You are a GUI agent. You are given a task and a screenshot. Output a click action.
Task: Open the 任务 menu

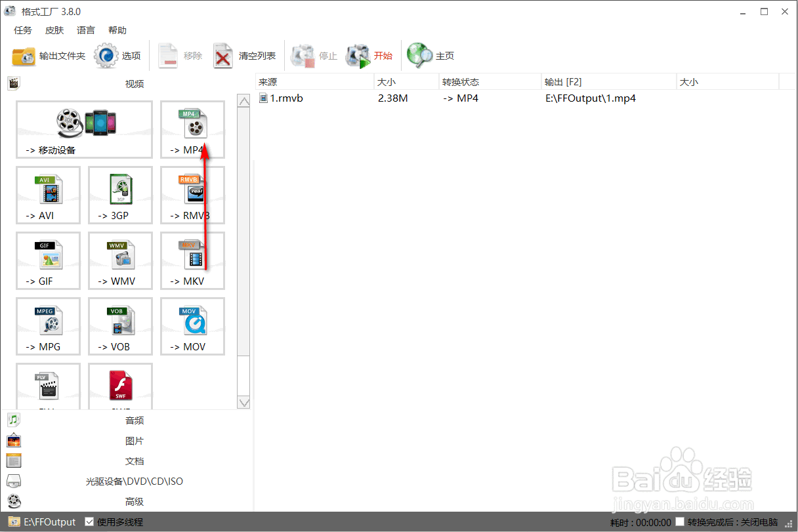click(22, 30)
